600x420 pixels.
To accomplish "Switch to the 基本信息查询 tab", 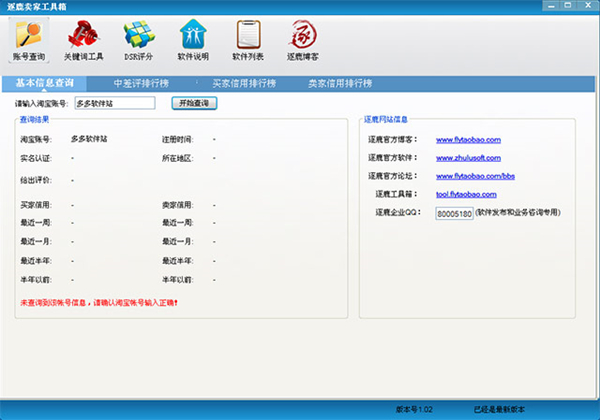I will click(x=44, y=83).
